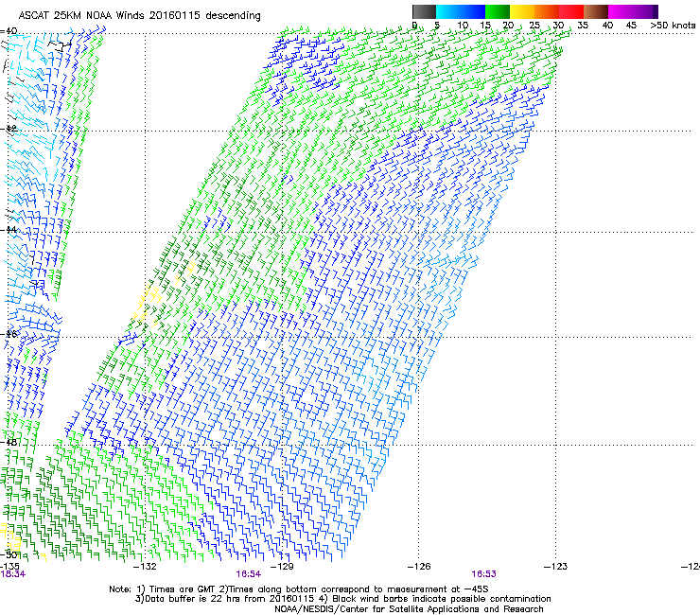This screenshot has width=700, height=615.
Task: Click the purple '18:54' time label
Action: [x=248, y=574]
